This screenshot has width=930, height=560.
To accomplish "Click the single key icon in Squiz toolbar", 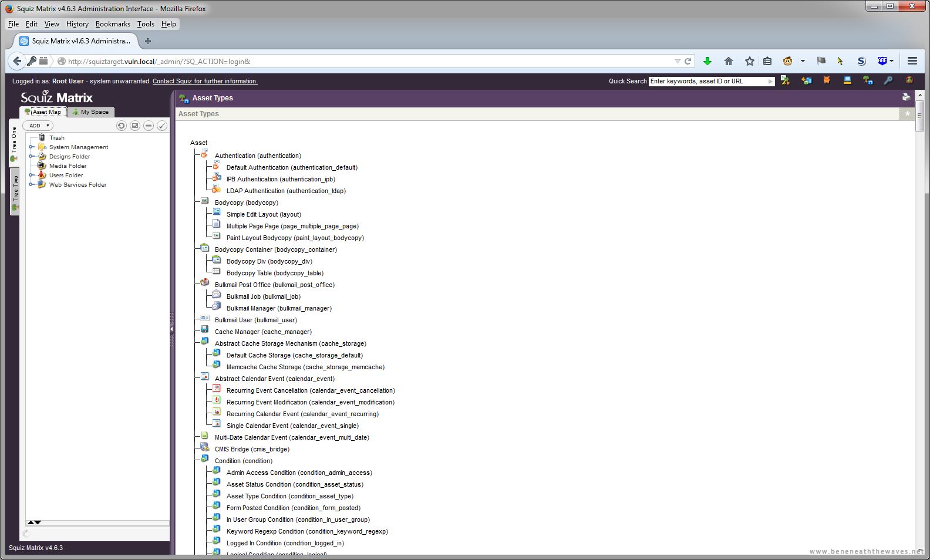I will tap(888, 80).
